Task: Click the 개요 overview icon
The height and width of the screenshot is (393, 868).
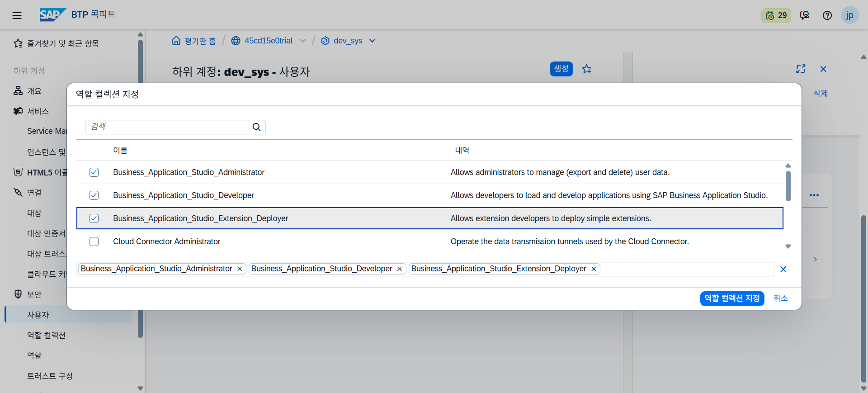Action: pos(18,91)
